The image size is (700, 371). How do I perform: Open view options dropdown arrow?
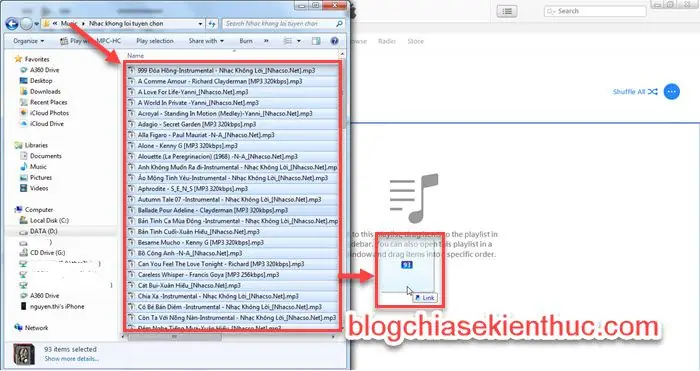coord(299,41)
